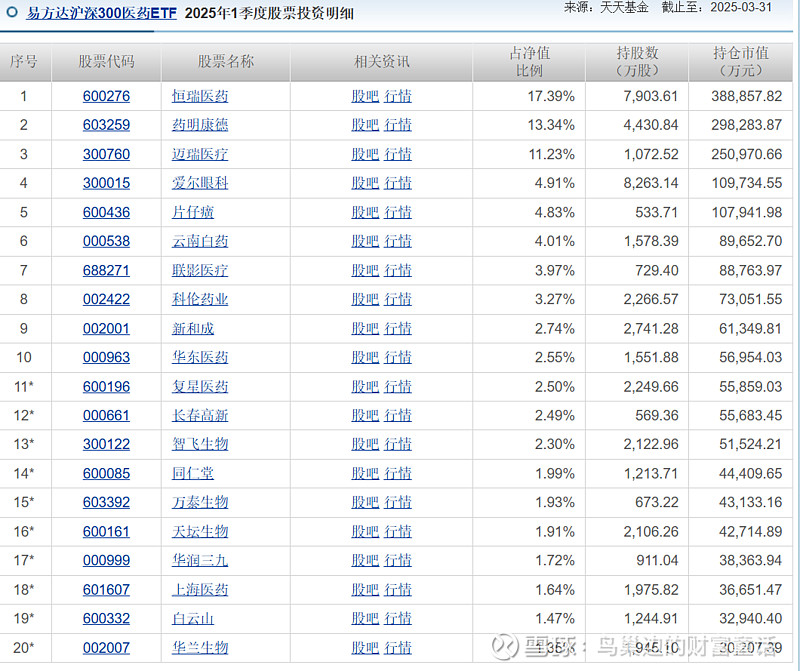Open 股吧 link in 迈瑞医疗 row
Image resolution: width=800 pixels, height=671 pixels.
coord(365,154)
